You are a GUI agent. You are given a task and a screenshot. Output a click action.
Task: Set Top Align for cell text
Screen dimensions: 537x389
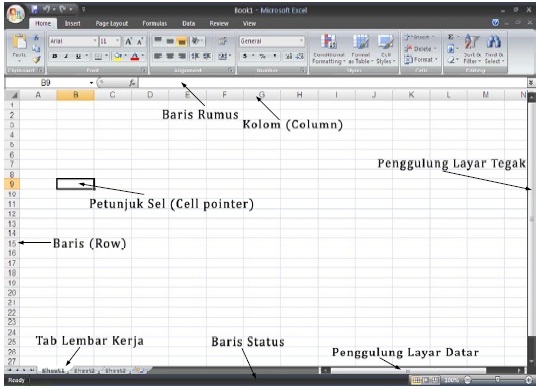[158, 41]
